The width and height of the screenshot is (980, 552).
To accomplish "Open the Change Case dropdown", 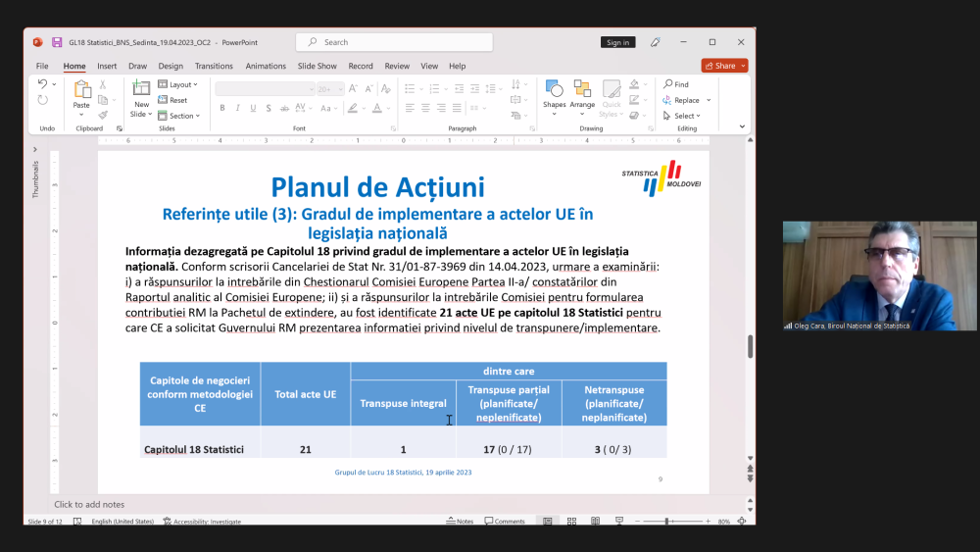I will (328, 108).
